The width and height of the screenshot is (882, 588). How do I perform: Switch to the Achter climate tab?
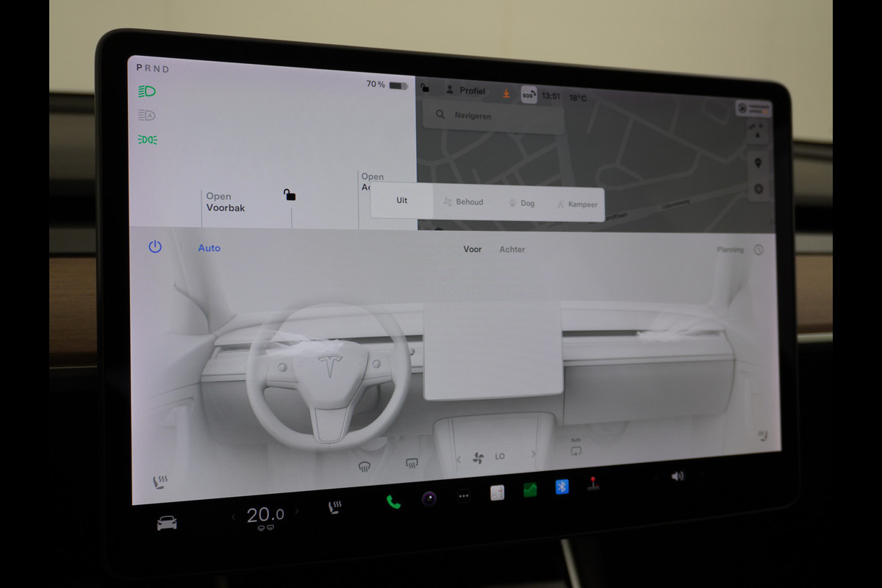(x=512, y=250)
